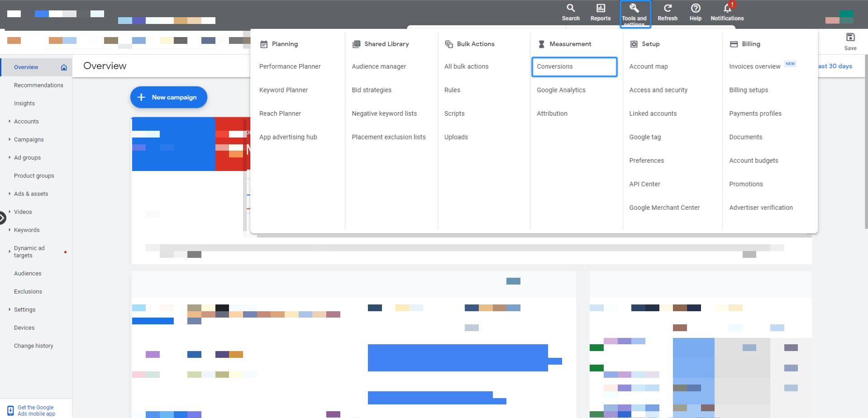868x418 pixels.
Task: Click the Billing card icon
Action: point(734,44)
